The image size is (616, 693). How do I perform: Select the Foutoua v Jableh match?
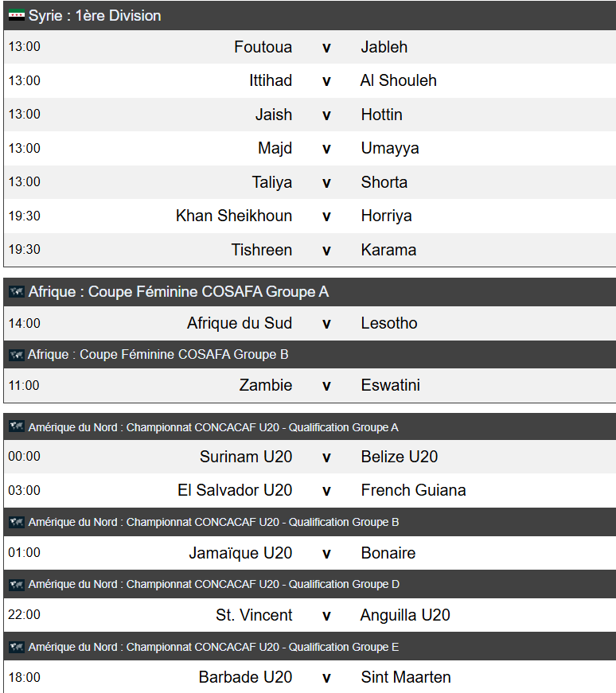310,47
